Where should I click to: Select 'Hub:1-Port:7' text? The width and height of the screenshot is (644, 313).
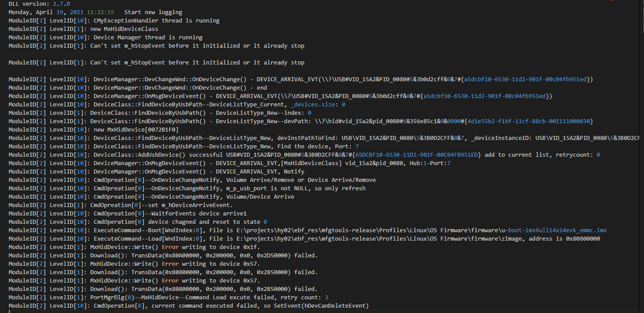pos(430,163)
